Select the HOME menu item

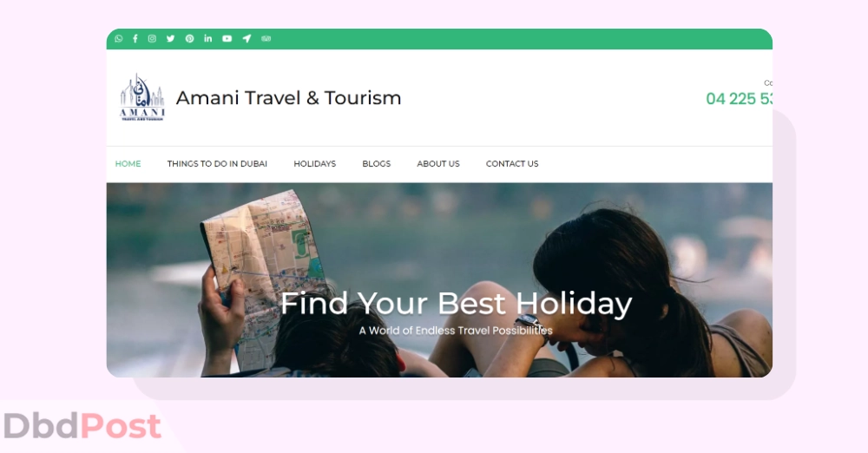pyautogui.click(x=128, y=164)
